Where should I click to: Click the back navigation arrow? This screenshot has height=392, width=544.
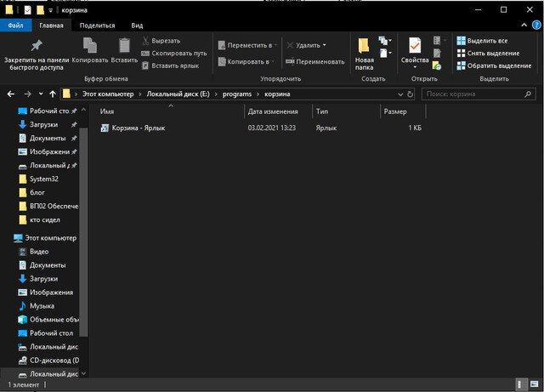pyautogui.click(x=11, y=94)
